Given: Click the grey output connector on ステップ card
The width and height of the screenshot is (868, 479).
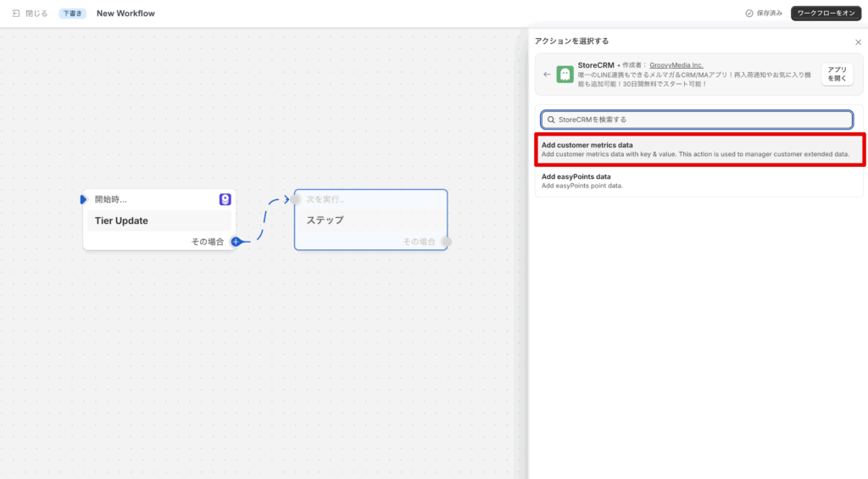Looking at the screenshot, I should click(x=446, y=242).
